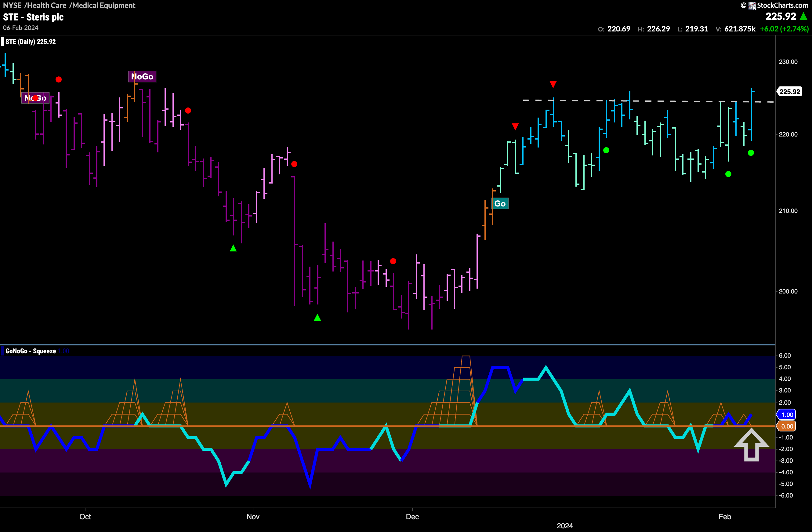Click the 6.00 oscillator axis label
Image resolution: width=812 pixels, height=532 pixels.
pos(785,355)
